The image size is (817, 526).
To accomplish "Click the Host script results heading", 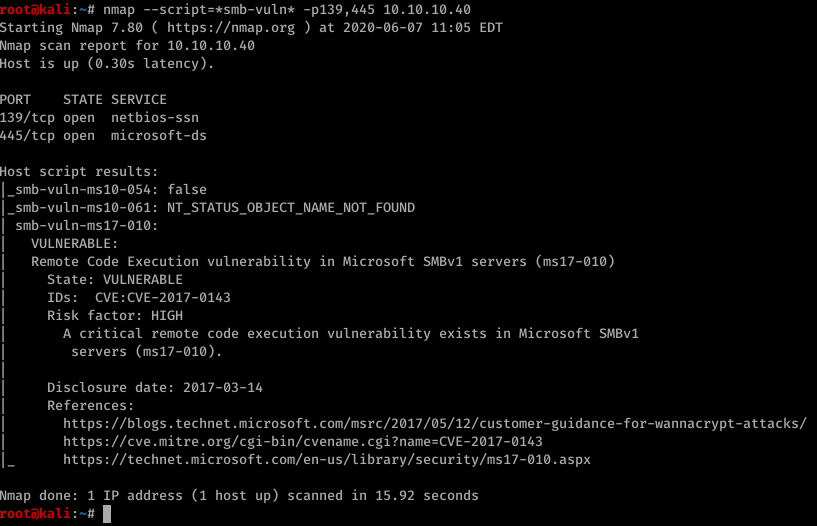I will tap(79, 171).
